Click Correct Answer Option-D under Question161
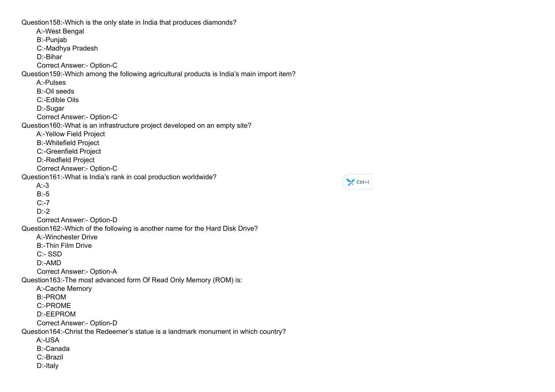Image resolution: width=555 pixels, height=392 pixels. click(x=77, y=220)
